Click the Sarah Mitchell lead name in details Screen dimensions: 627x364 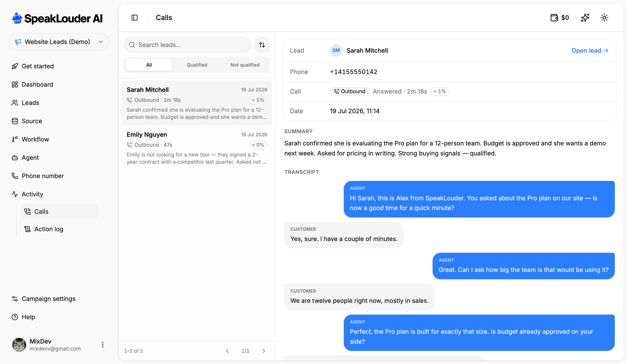367,51
